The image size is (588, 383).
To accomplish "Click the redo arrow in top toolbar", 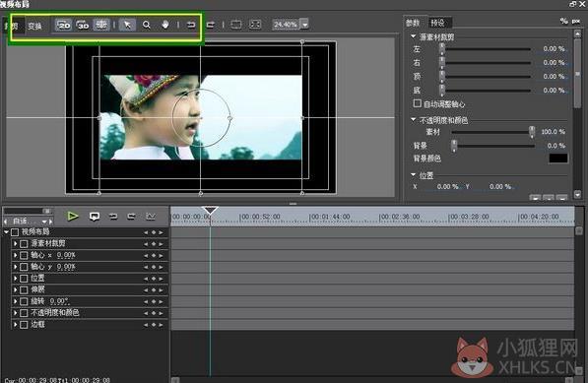I will pos(211,26).
